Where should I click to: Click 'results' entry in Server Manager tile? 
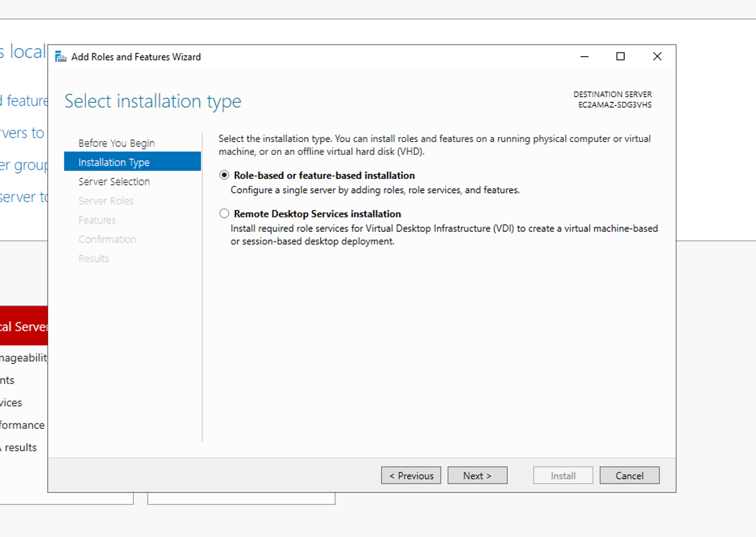point(19,448)
